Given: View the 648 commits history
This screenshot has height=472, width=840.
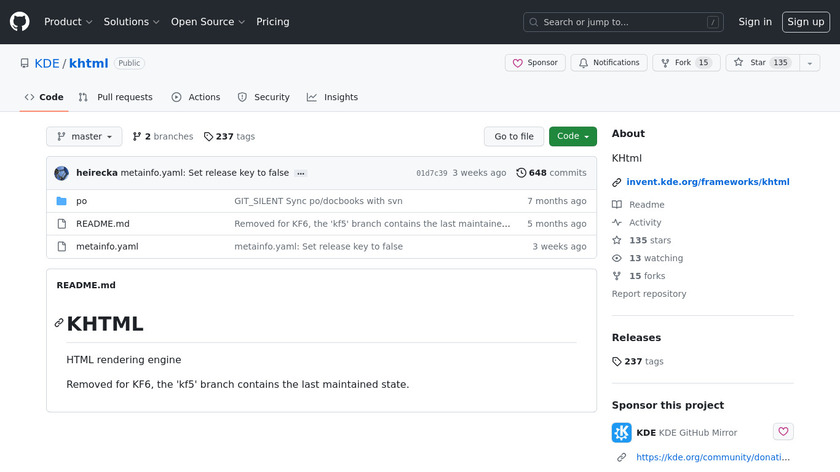Looking at the screenshot, I should [x=551, y=173].
